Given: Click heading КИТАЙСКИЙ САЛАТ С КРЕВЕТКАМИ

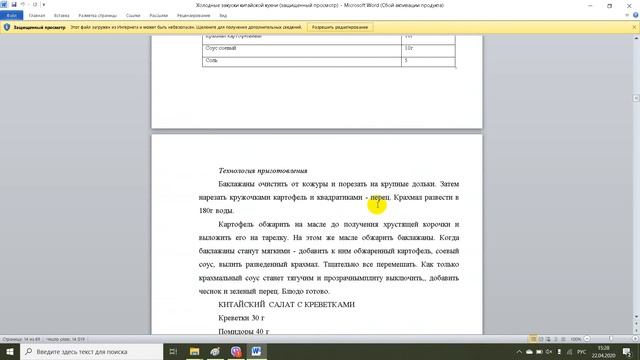Looking at the screenshot, I should 286,304.
